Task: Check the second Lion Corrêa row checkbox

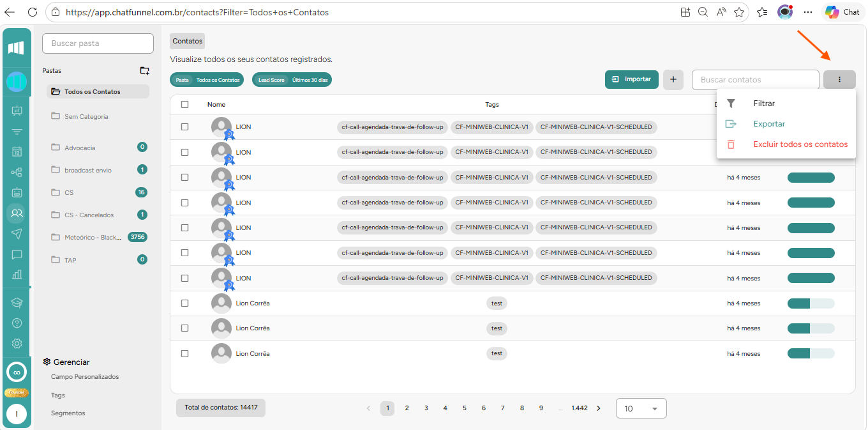Action: (x=185, y=328)
